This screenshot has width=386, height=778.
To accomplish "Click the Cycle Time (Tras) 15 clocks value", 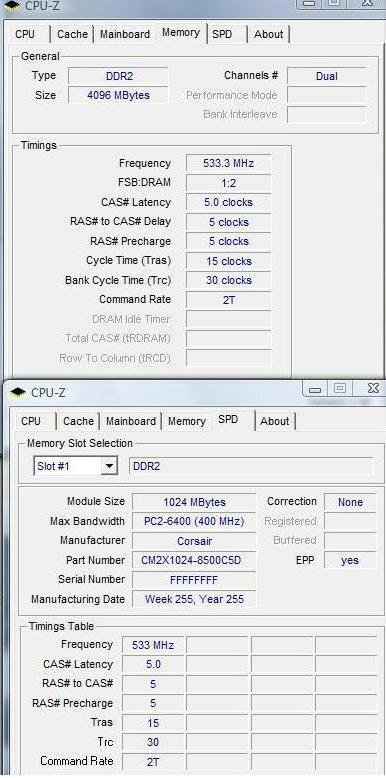I will 228,261.
